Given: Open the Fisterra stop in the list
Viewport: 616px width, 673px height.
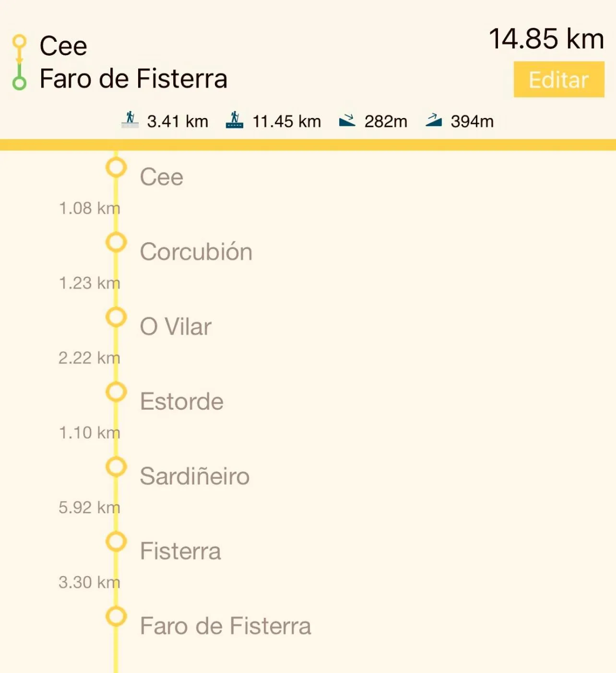Looking at the screenshot, I should point(180,551).
